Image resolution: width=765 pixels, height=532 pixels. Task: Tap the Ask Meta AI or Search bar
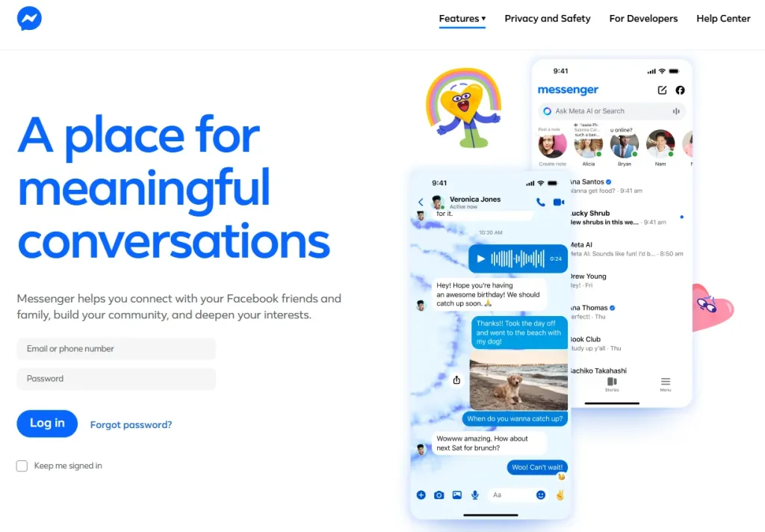click(612, 111)
